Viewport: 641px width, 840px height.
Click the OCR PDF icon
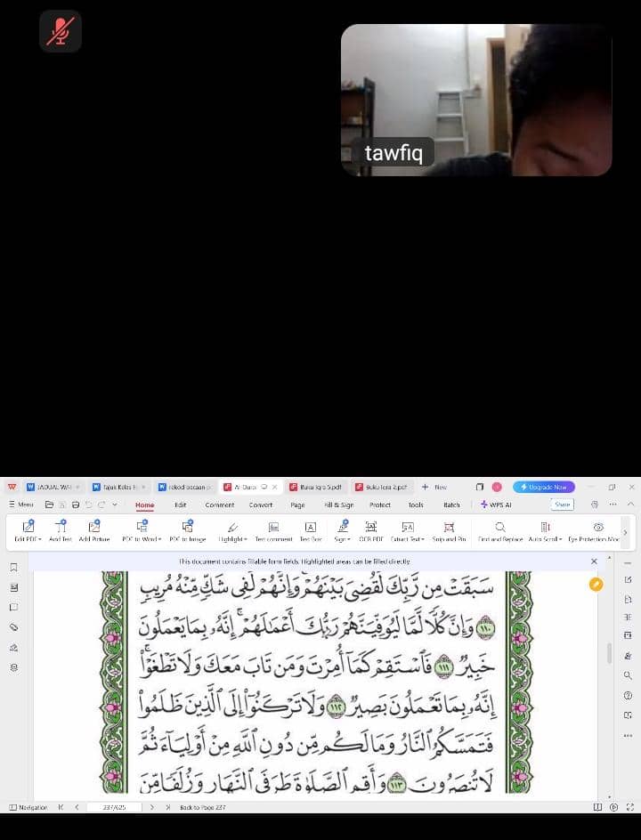[x=371, y=527]
